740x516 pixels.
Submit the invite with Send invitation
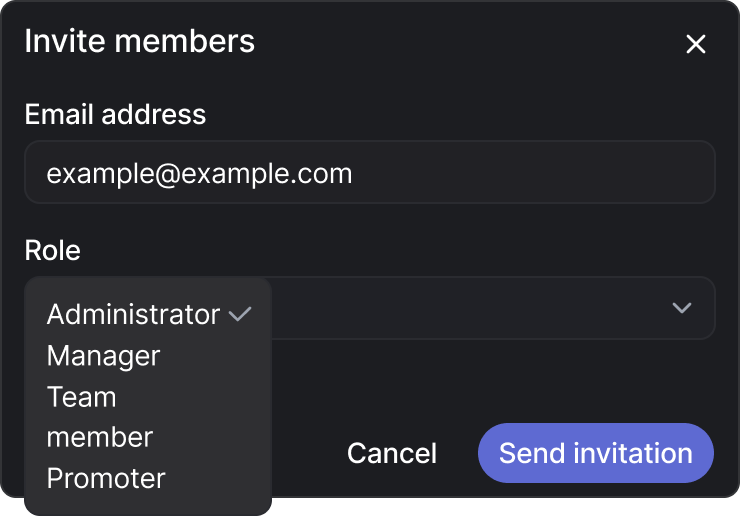[x=595, y=453]
